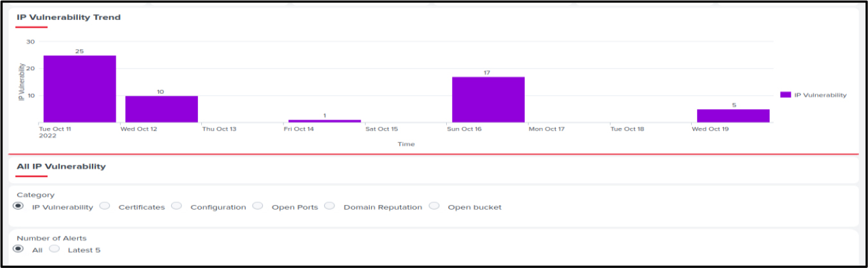Image resolution: width=868 pixels, height=268 pixels.
Task: Select All under Number of Alerts
Action: (18, 249)
